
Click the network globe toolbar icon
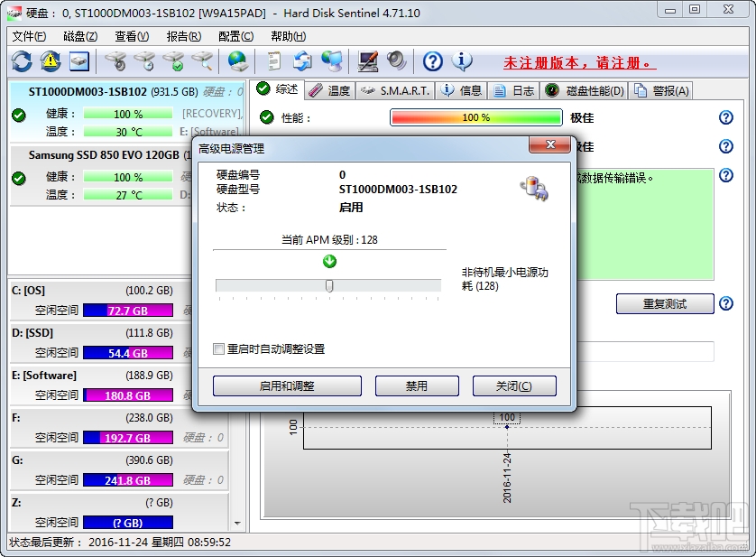(236, 60)
